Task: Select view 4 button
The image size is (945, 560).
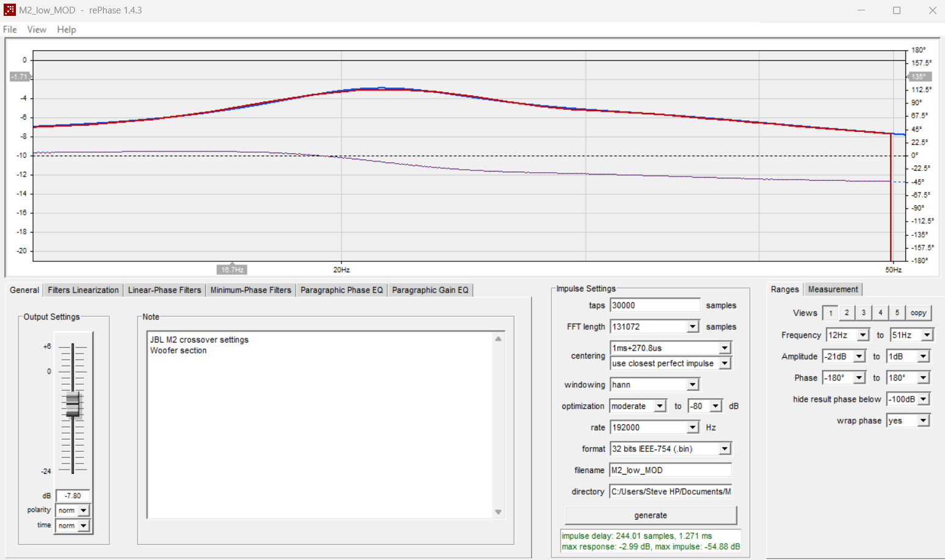Action: point(880,313)
